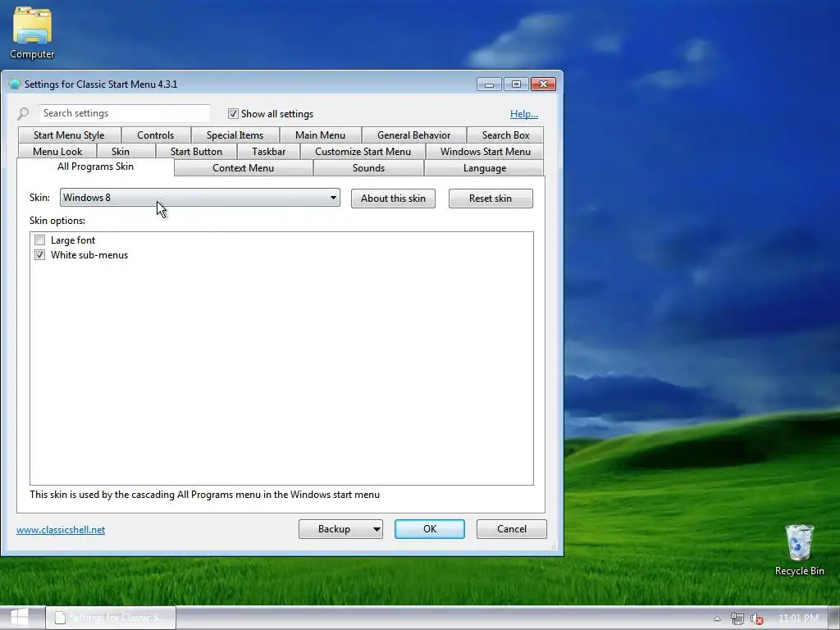
Task: Open Customize Start Menu tab
Action: [363, 151]
